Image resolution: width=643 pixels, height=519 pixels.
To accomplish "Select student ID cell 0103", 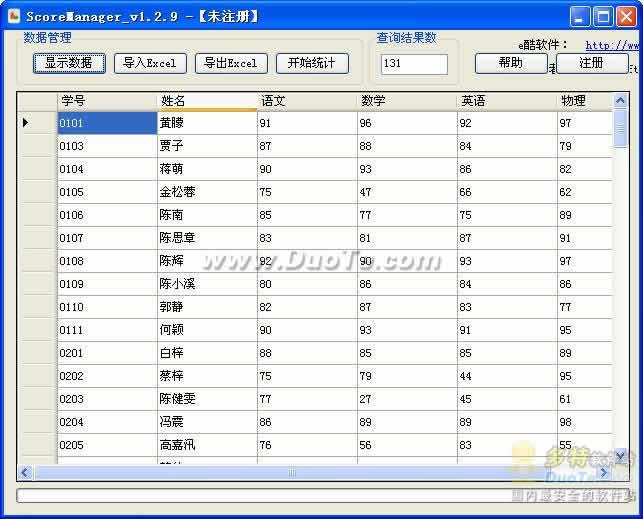I will pos(107,146).
